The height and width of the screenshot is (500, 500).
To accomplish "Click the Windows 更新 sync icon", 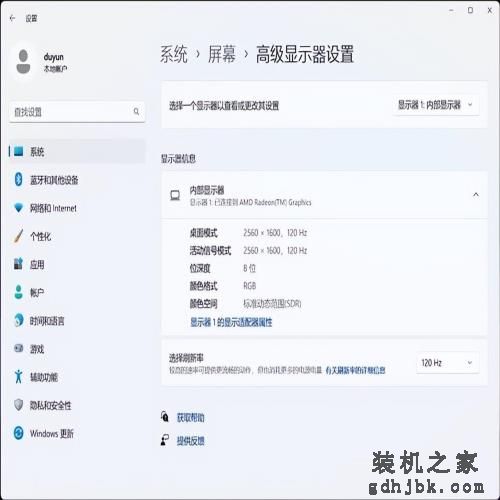I will [x=19, y=433].
